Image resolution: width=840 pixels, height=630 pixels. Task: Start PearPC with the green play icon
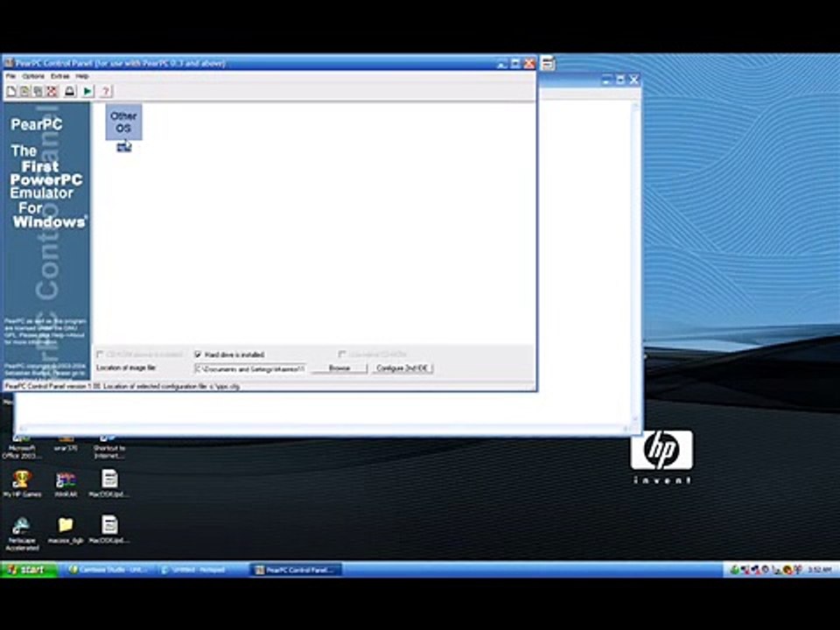coord(87,92)
